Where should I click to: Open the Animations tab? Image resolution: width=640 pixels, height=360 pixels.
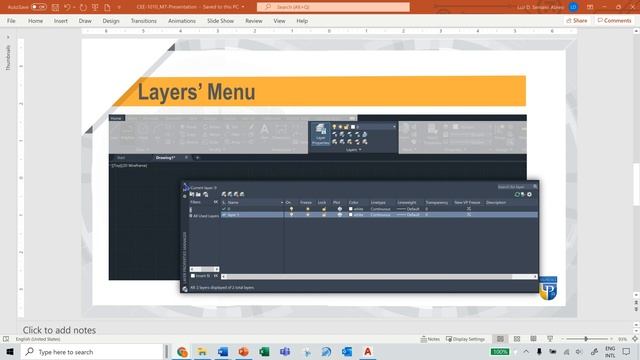[x=182, y=21]
